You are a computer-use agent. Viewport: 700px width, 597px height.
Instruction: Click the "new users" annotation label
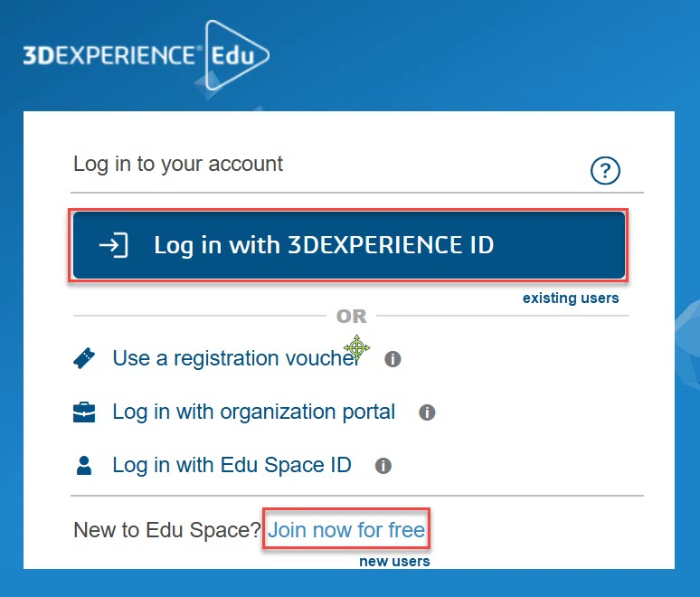[x=394, y=562]
